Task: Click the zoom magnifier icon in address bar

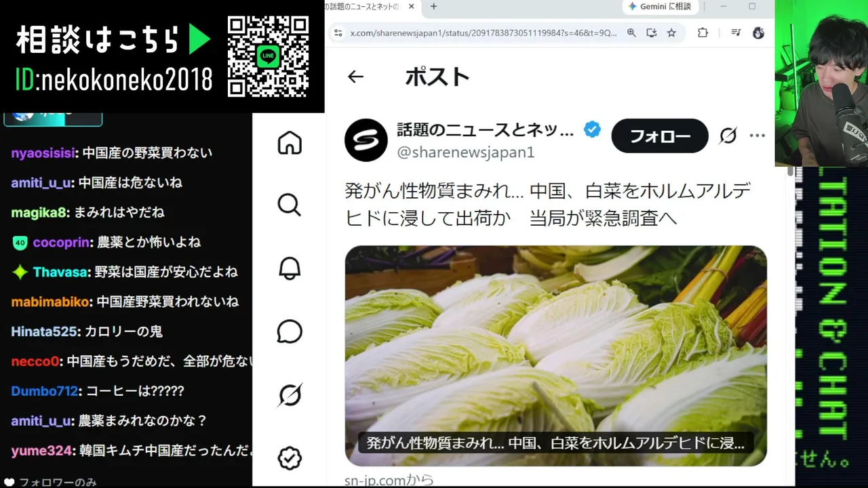Action: 631,33
